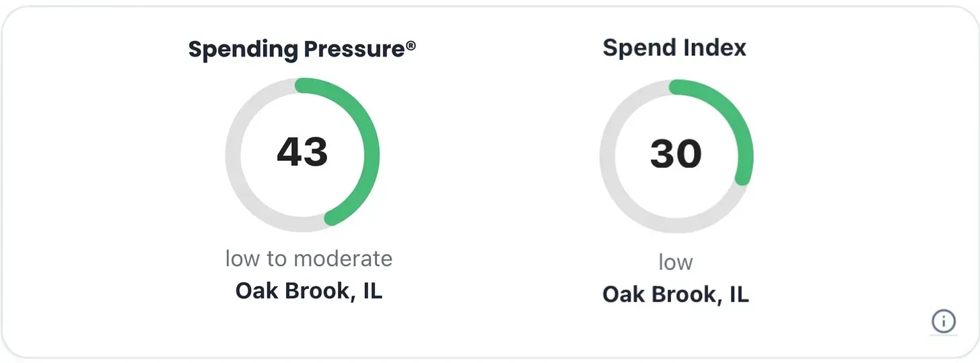This screenshot has width=980, height=363.
Task: Click Oak Brook, IL below Spending Pressure
Action: pos(308,291)
